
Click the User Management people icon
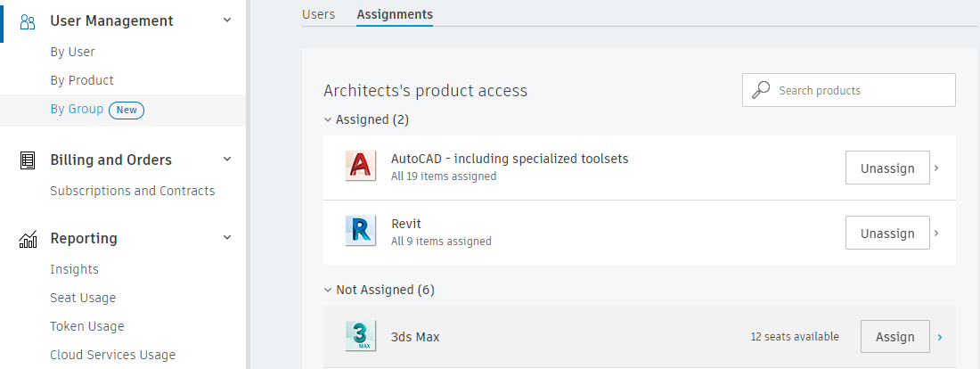tap(29, 22)
